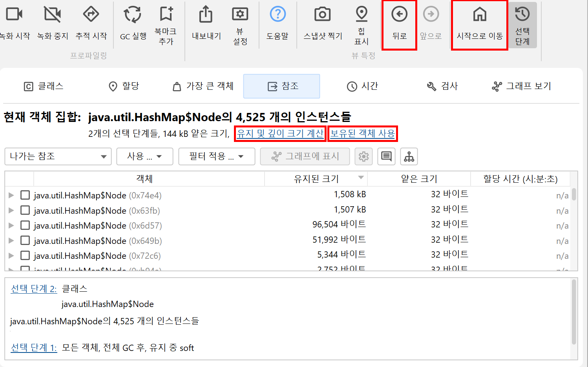Screen dimensions: 588x367
Task: Open the tree hierarchy icon button
Action: click(409, 156)
